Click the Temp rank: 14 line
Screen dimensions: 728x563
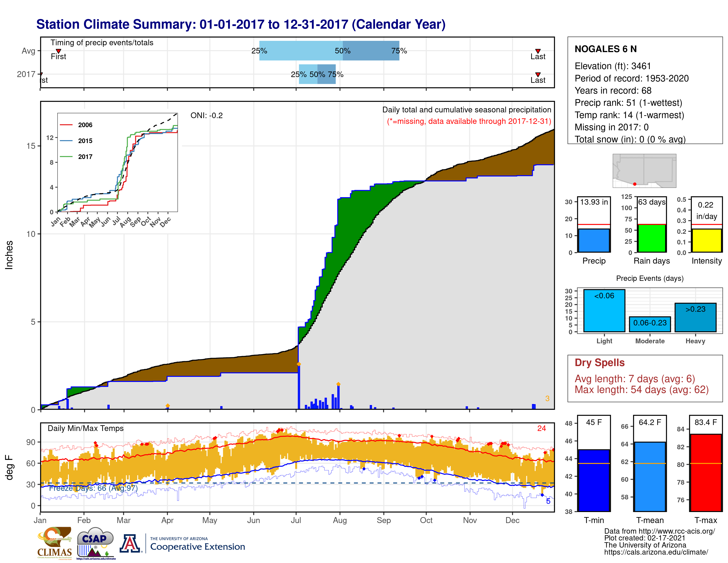click(x=629, y=115)
